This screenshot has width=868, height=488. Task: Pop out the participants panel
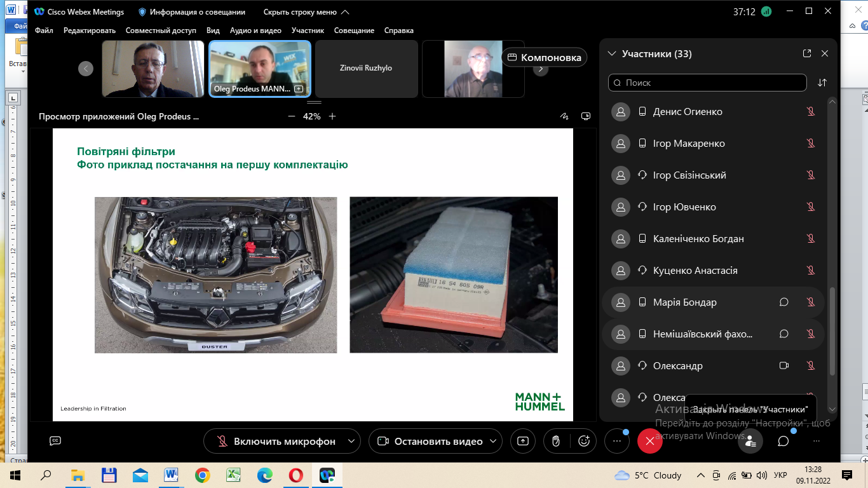click(807, 54)
